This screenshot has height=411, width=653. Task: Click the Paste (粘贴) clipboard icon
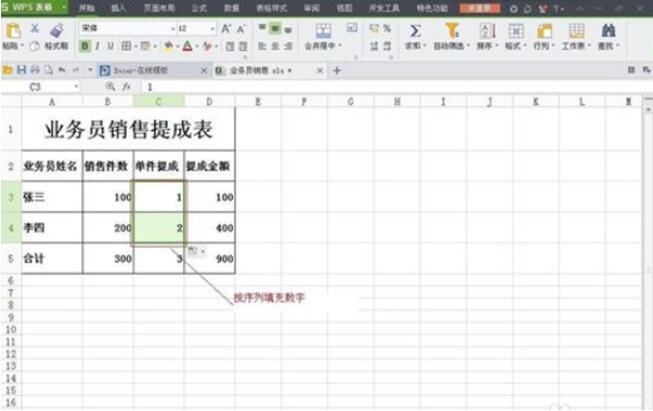(x=13, y=31)
